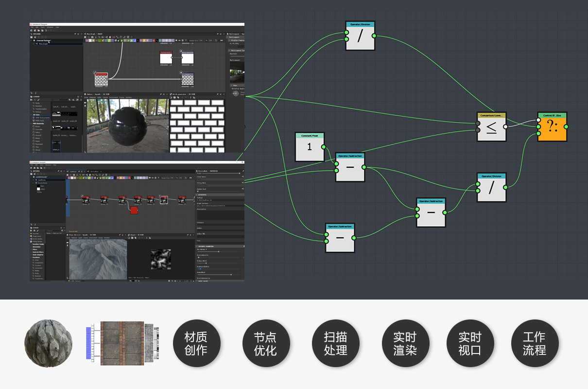Open the File menu in top Substance window
Viewport: 588px width, 389px height.
(32, 27)
